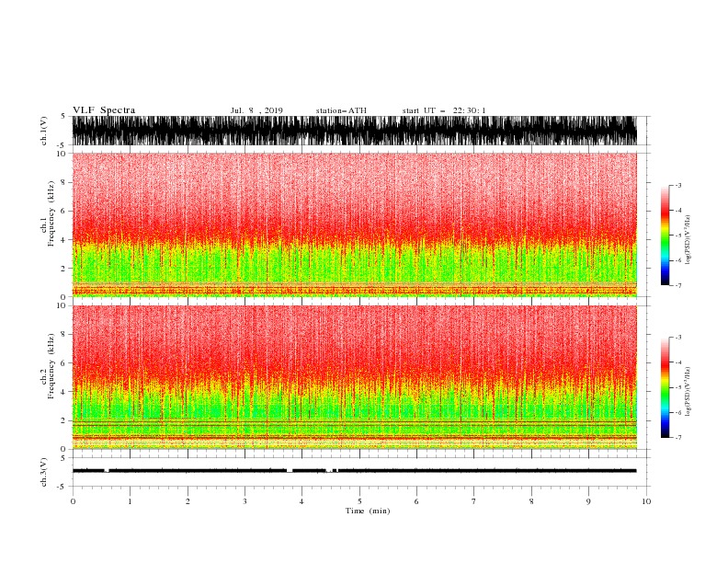Click time axis tick label "5"
728x563 pixels.
click(359, 501)
